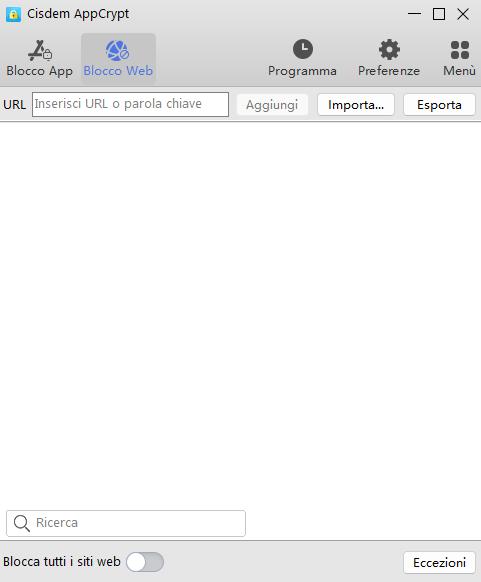Open the Menù grid icon
This screenshot has height=582, width=481.
459,50
